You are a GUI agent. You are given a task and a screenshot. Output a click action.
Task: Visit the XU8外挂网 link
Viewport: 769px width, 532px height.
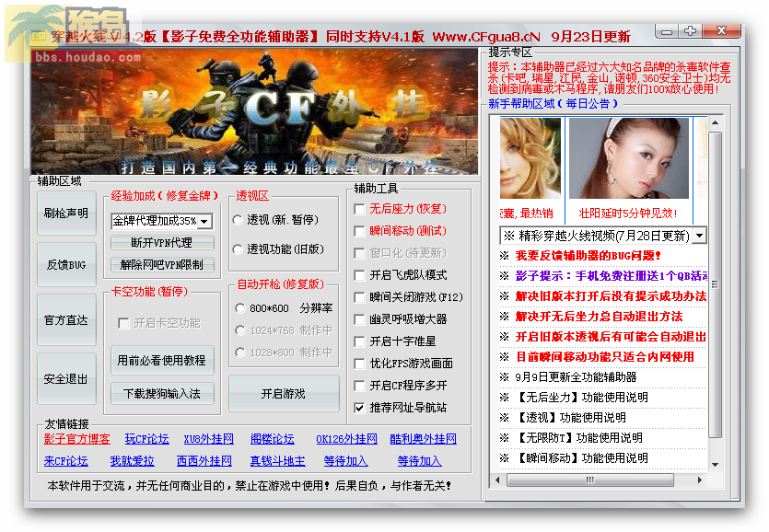point(209,439)
